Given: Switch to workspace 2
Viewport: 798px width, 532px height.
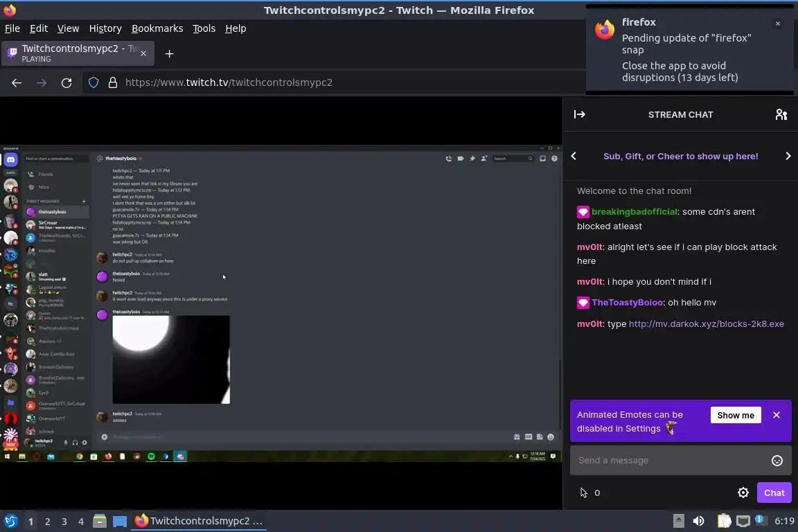Looking at the screenshot, I should point(47,522).
